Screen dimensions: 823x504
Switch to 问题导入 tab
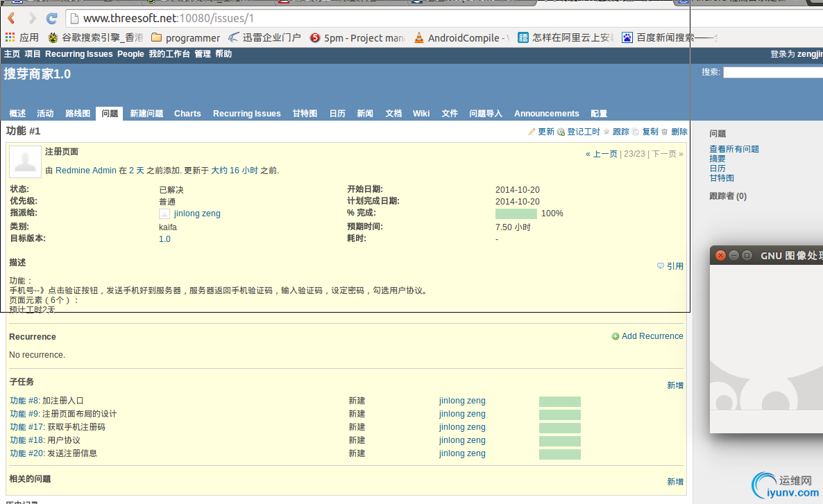[x=486, y=113]
